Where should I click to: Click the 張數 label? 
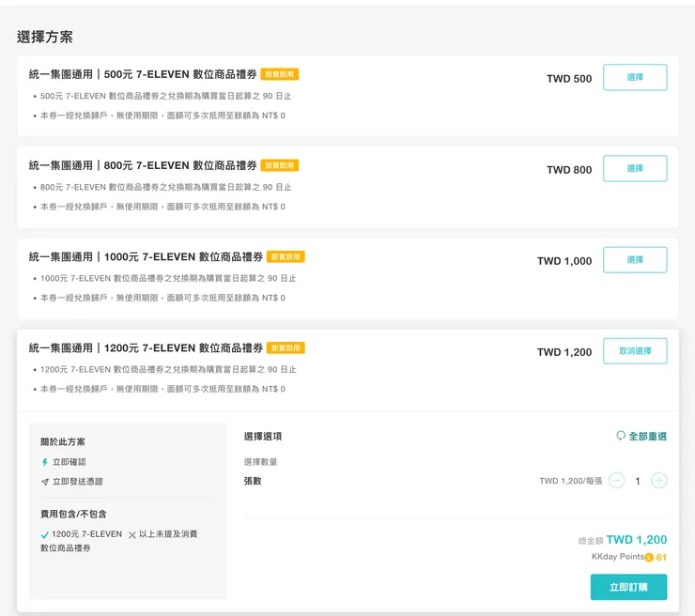[x=253, y=481]
